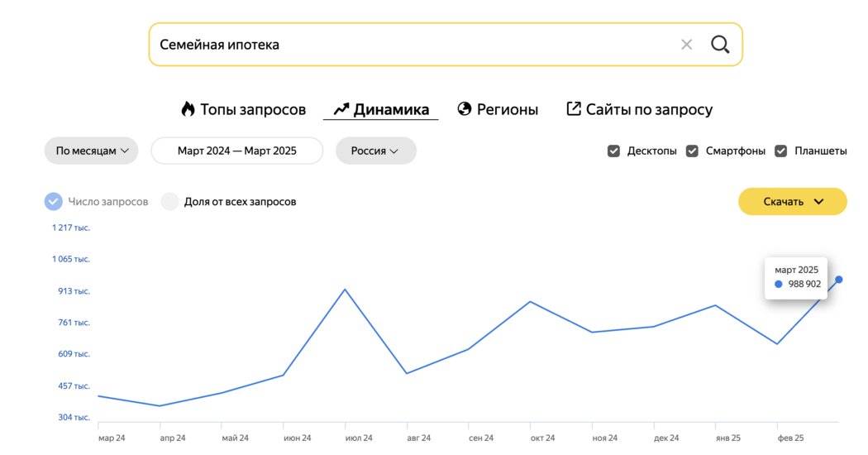The height and width of the screenshot is (455, 868).
Task: Click the magnifying glass search icon
Action: tap(720, 45)
